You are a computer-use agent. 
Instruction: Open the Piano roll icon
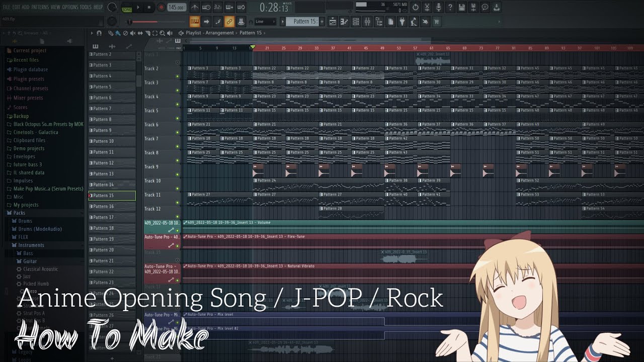point(344,22)
